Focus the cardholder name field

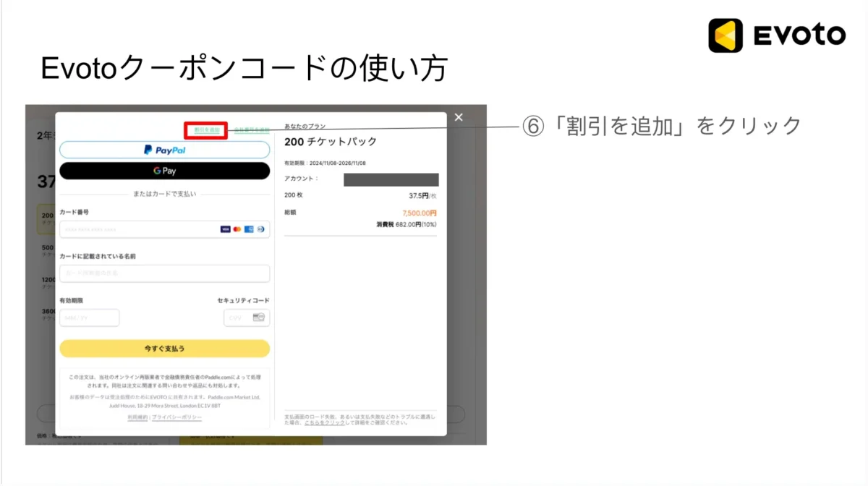[164, 273]
